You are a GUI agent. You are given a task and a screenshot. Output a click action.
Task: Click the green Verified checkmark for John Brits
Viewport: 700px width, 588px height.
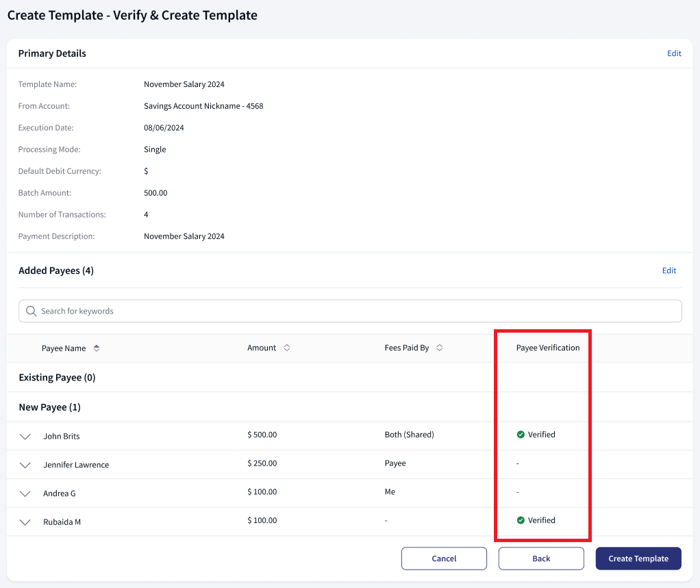click(521, 435)
